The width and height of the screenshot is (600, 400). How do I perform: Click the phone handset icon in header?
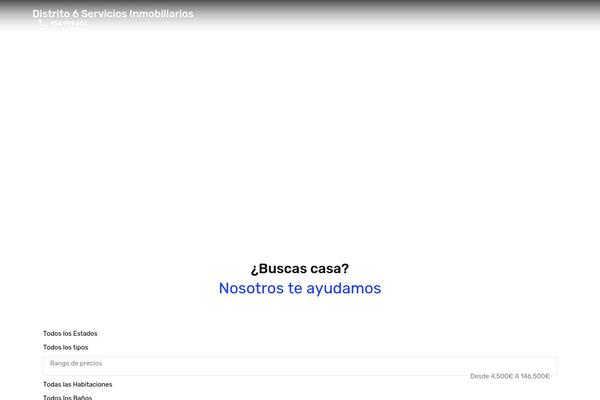pos(43,23)
